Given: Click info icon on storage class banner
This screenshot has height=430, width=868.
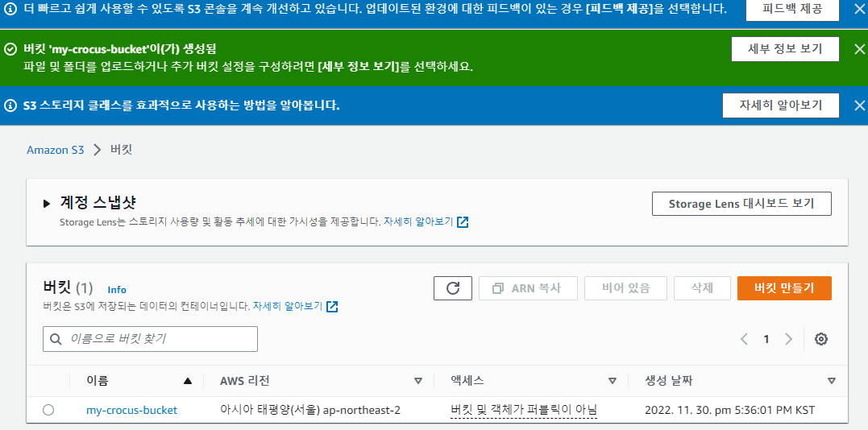Looking at the screenshot, I should [10, 105].
